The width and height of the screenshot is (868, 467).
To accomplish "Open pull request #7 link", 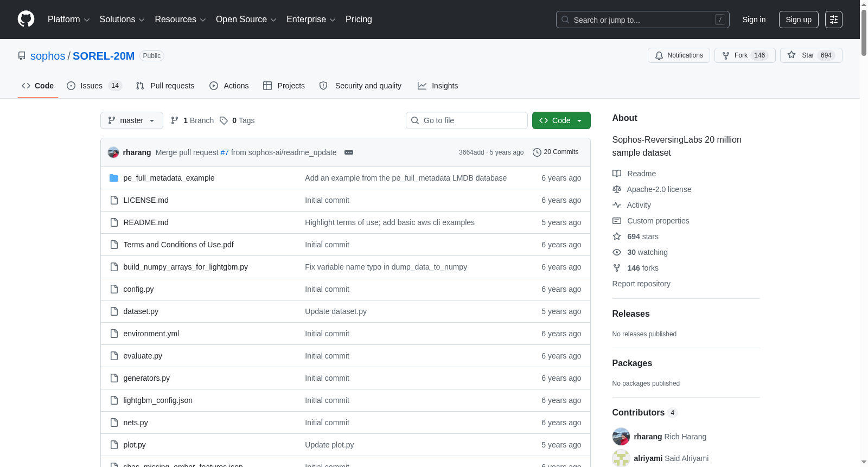I will [x=225, y=152].
